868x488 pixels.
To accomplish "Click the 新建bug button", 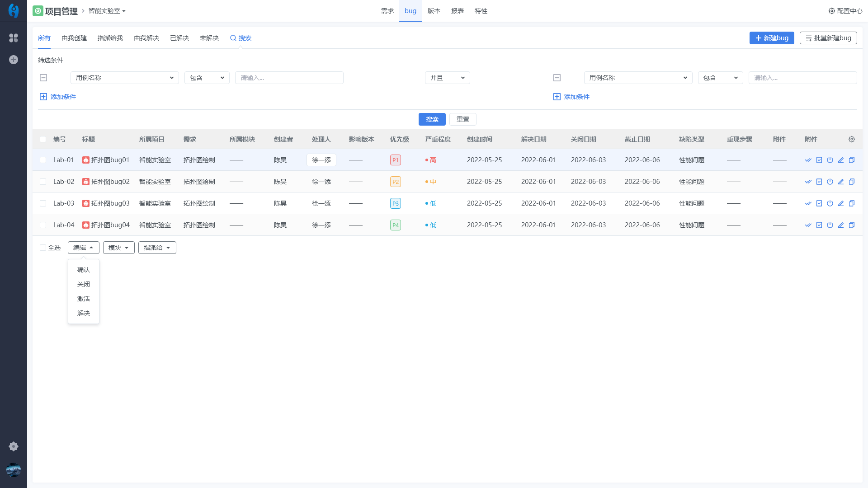I will pyautogui.click(x=772, y=38).
